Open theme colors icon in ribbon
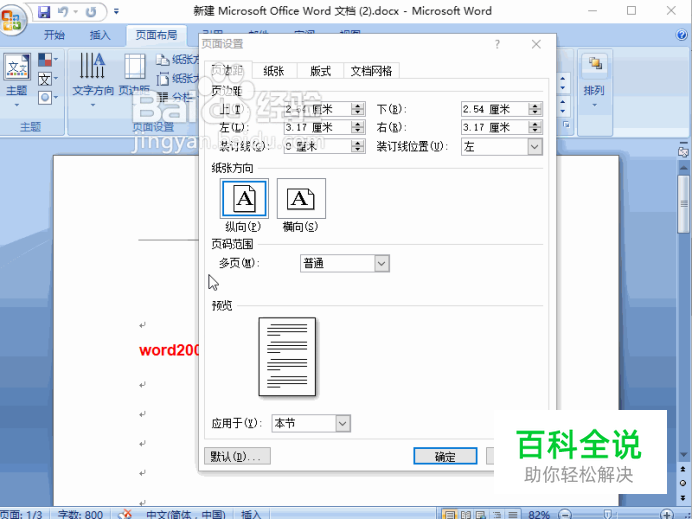692x519 pixels. point(45,59)
